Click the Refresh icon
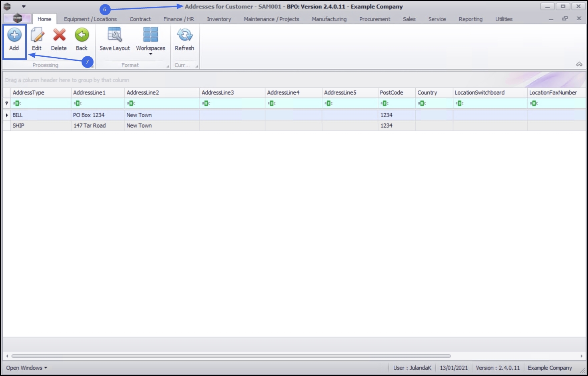 coord(185,35)
